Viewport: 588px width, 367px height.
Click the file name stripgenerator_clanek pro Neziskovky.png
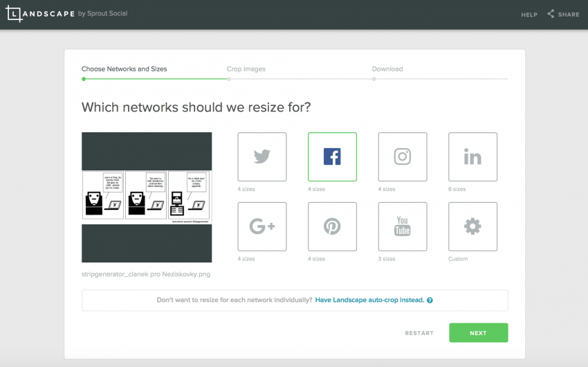click(x=146, y=274)
